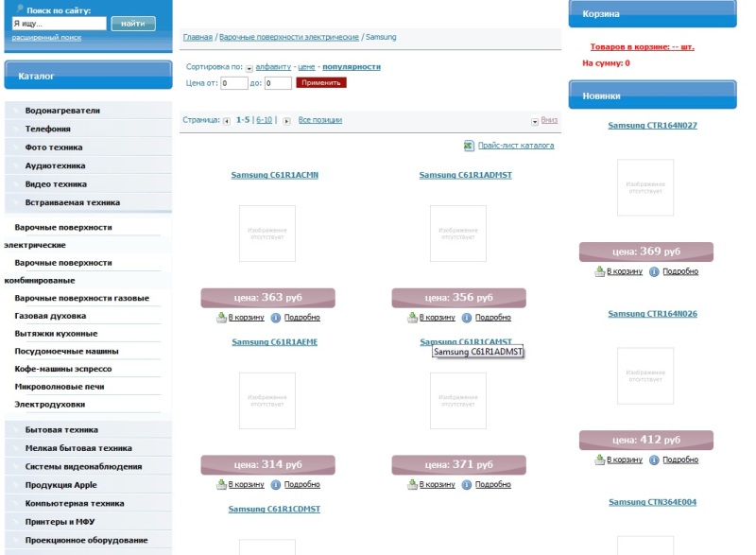Open Samsung CTN364E004 product title
The image size is (756, 555).
click(653, 502)
